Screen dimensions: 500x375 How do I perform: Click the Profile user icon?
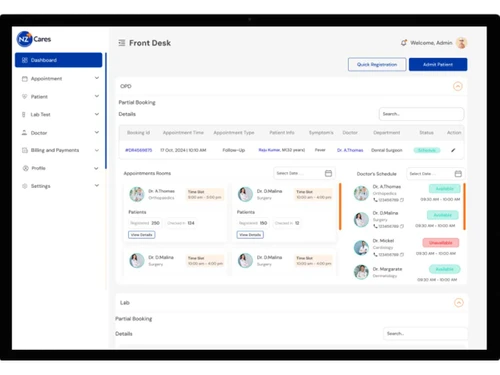coord(25,168)
